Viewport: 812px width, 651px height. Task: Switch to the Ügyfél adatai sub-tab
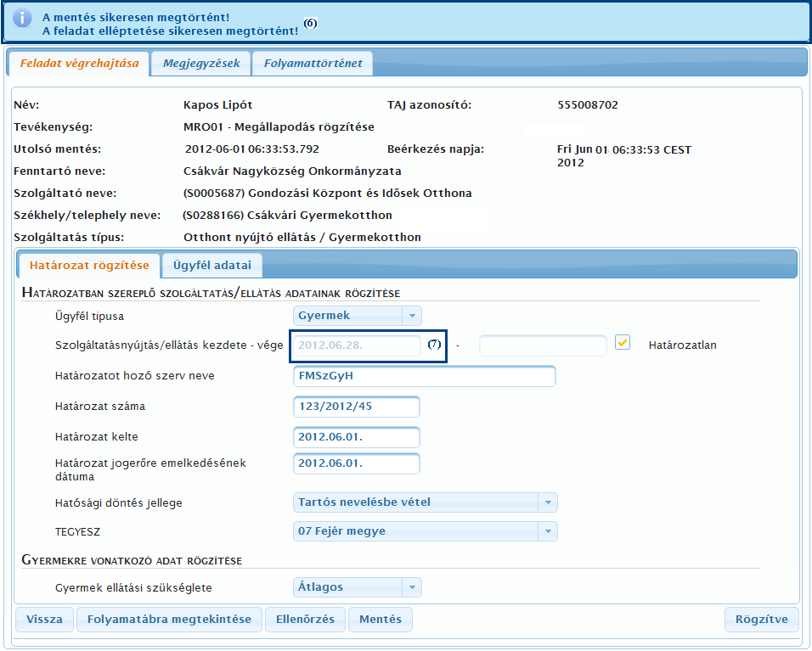coord(211,266)
